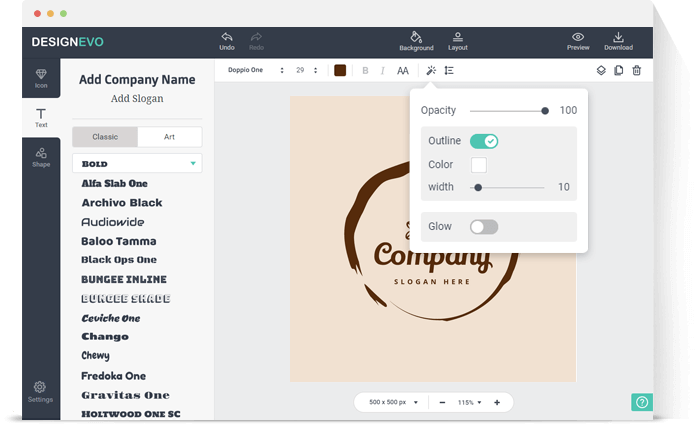
Task: Click the trash delete icon
Action: pyautogui.click(x=637, y=70)
